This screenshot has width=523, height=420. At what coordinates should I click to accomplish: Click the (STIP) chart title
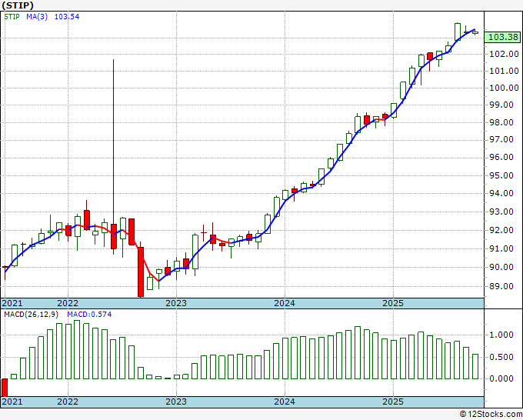coord(18,5)
